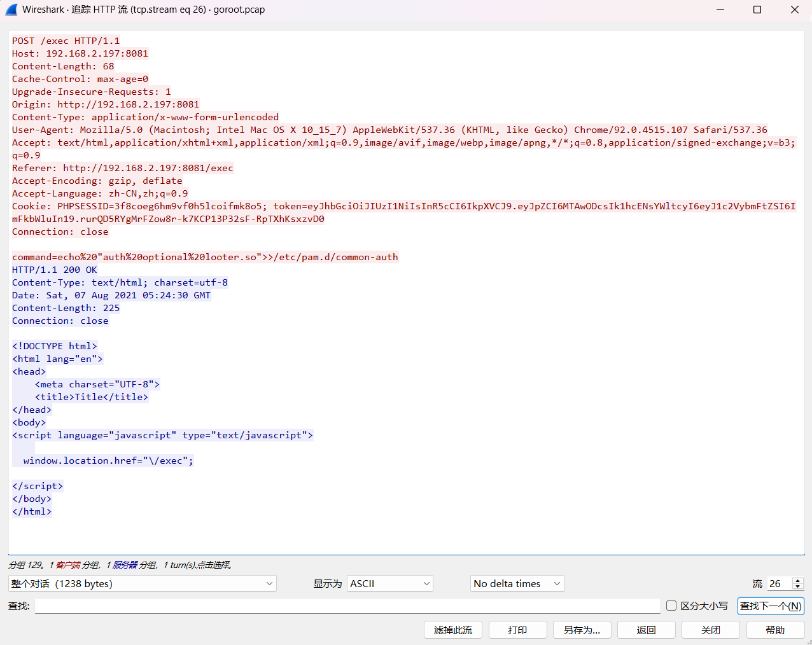The image size is (812, 645).
Task: Click the POST /exec HTTP/1.1 request line
Action: coord(66,41)
